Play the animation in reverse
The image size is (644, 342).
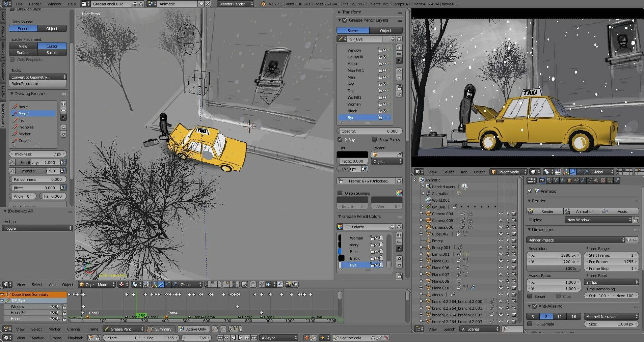(234, 338)
